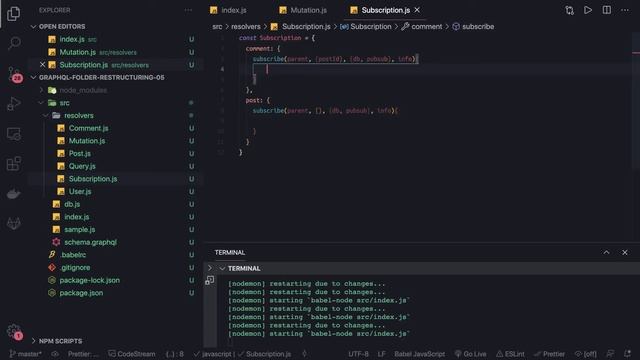Close Subscription.js in Open Editors list
The height and width of the screenshot is (360, 640).
point(42,65)
